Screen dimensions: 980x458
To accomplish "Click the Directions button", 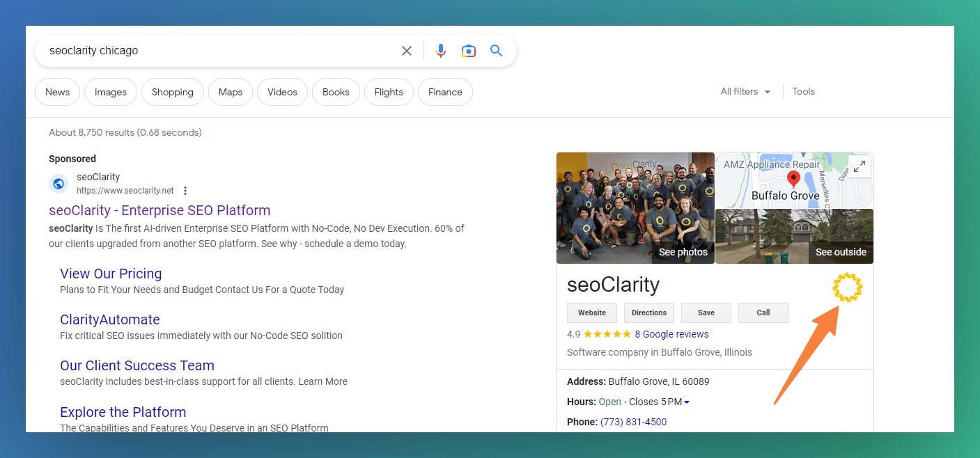I will [x=649, y=313].
